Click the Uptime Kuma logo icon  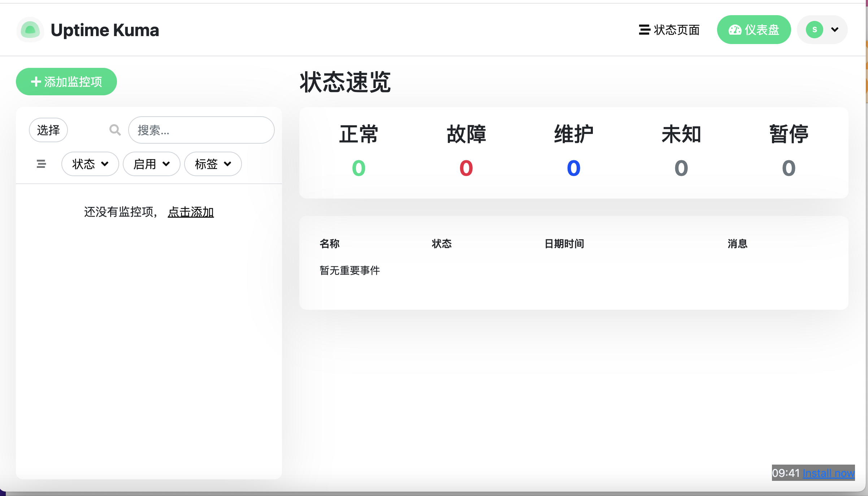click(30, 30)
